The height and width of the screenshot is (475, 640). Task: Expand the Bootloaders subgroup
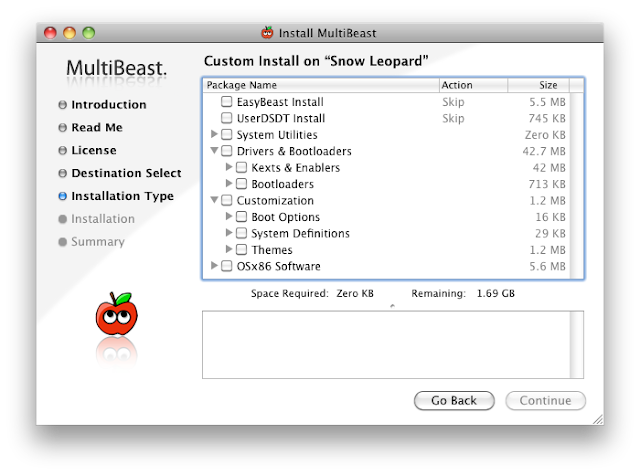(x=229, y=183)
